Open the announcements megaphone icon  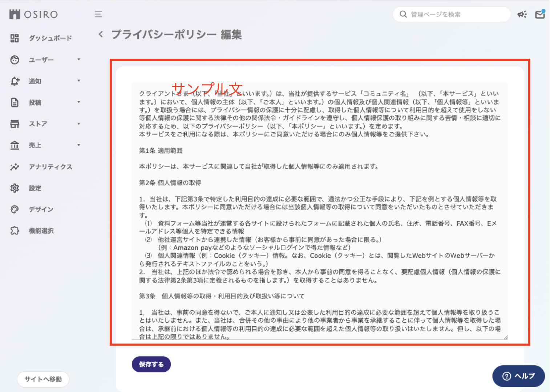[522, 15]
